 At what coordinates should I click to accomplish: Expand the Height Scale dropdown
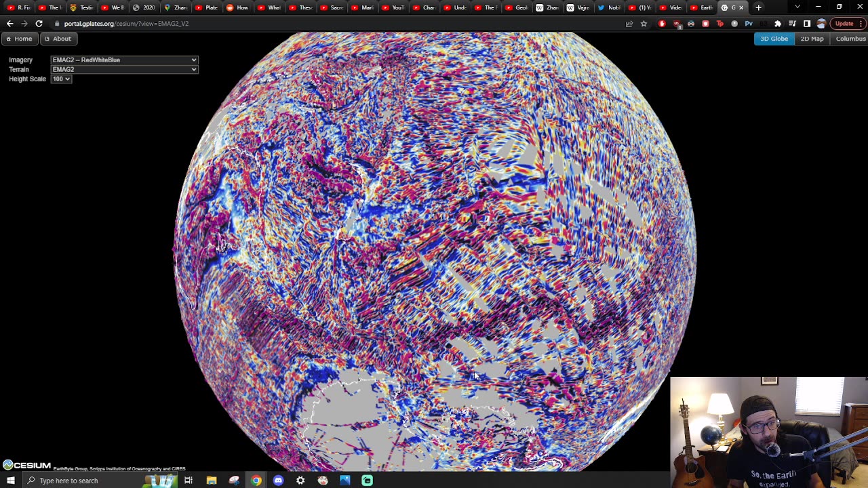click(61, 79)
